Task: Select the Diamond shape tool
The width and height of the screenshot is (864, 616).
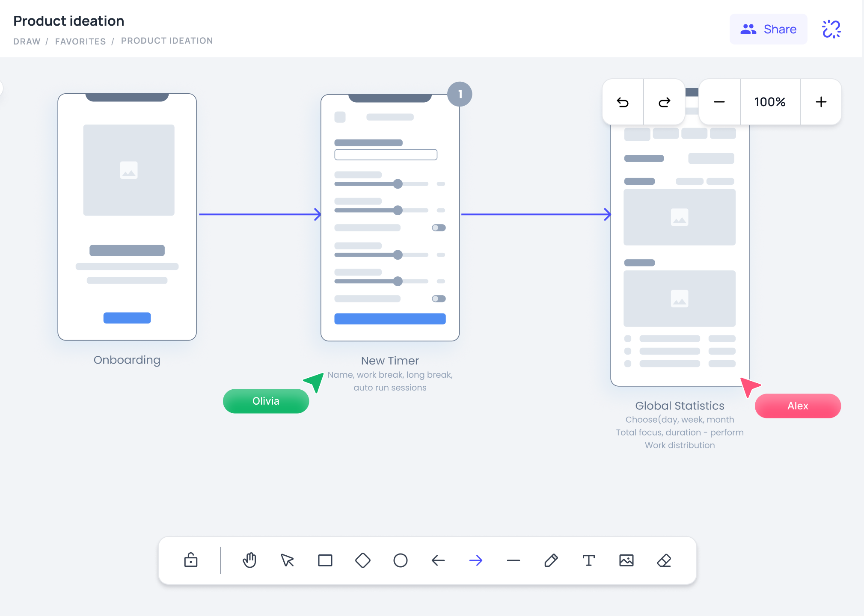Action: 362,561
